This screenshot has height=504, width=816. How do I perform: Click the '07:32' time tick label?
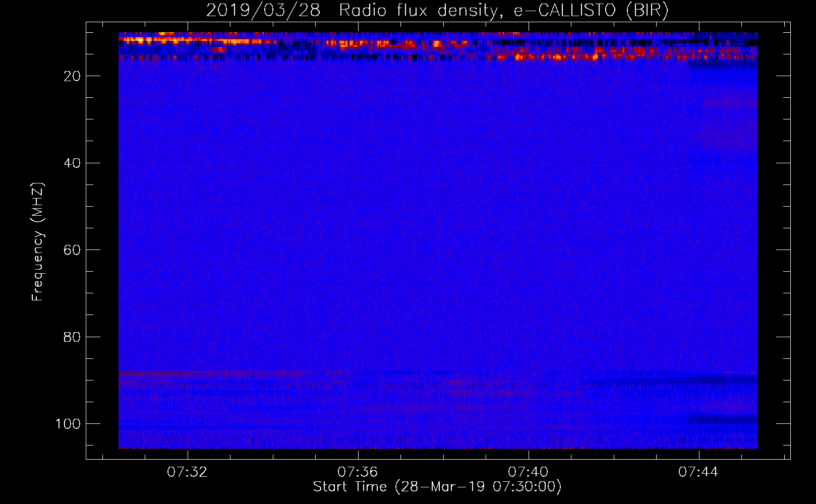[x=187, y=472]
